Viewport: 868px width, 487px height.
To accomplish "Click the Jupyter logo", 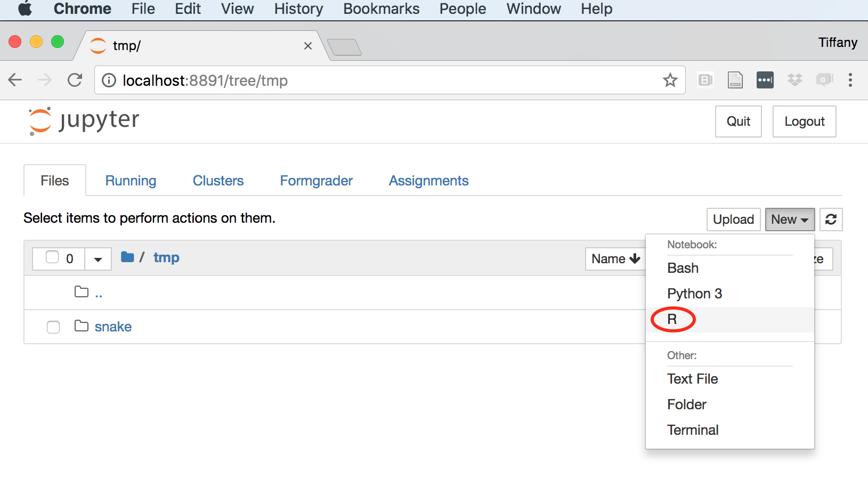I will click(84, 121).
